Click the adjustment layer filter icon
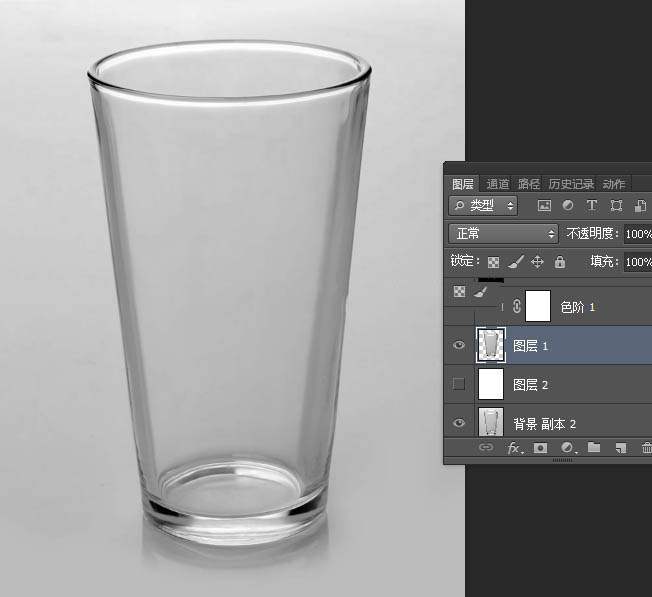The image size is (652, 597). (568, 205)
